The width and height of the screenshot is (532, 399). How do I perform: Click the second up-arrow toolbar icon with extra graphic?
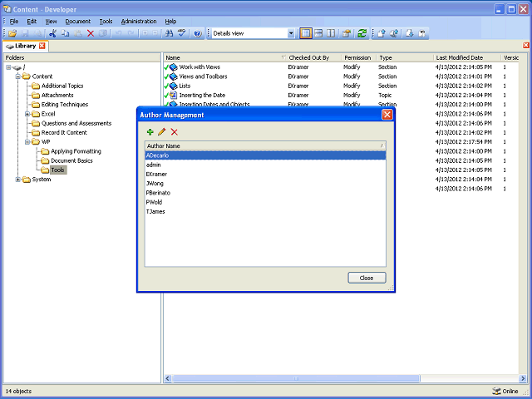[394, 33]
